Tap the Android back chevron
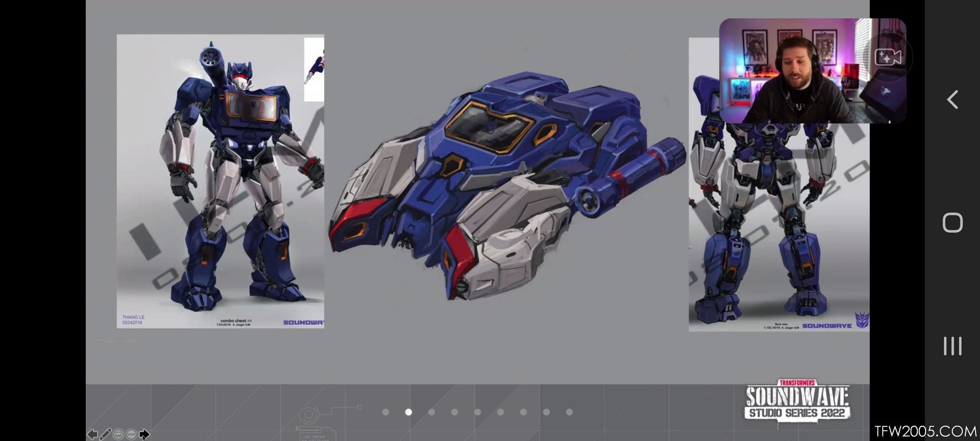The height and width of the screenshot is (441, 980). coord(952,100)
